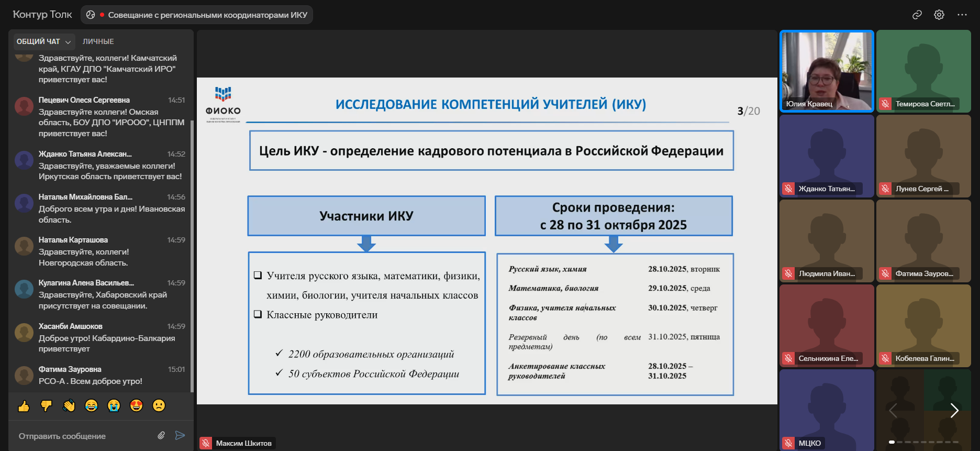This screenshot has width=980, height=451.
Task: Go to previous page of participants
Action: click(893, 411)
